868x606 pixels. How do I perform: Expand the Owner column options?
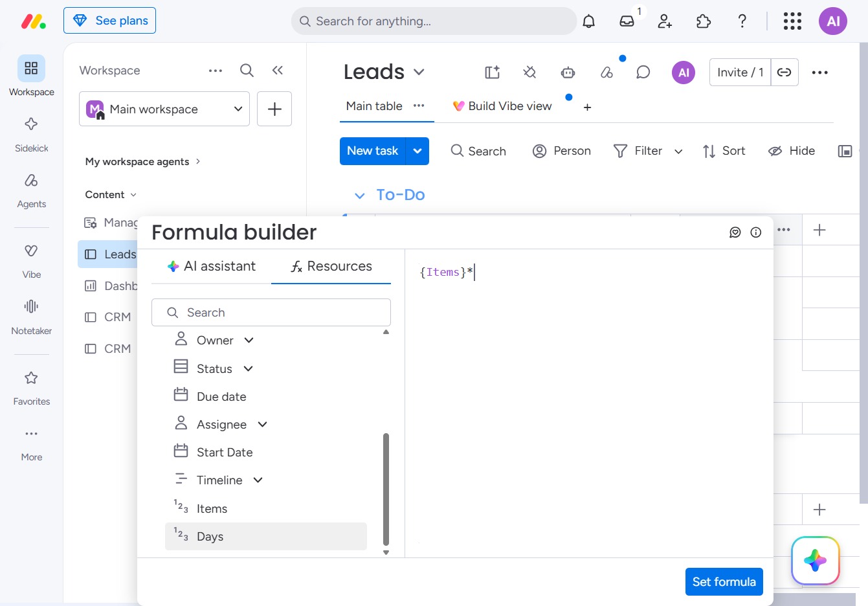click(249, 340)
